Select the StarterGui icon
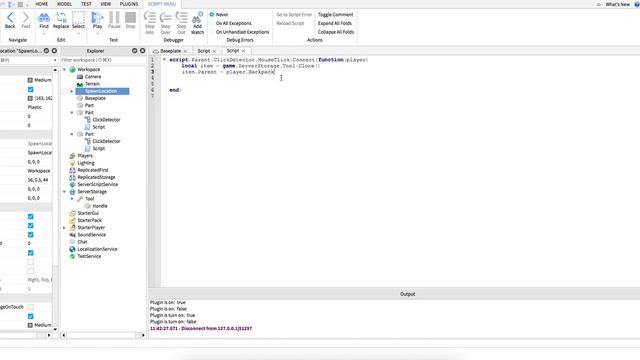The height and width of the screenshot is (360, 640). (72, 213)
